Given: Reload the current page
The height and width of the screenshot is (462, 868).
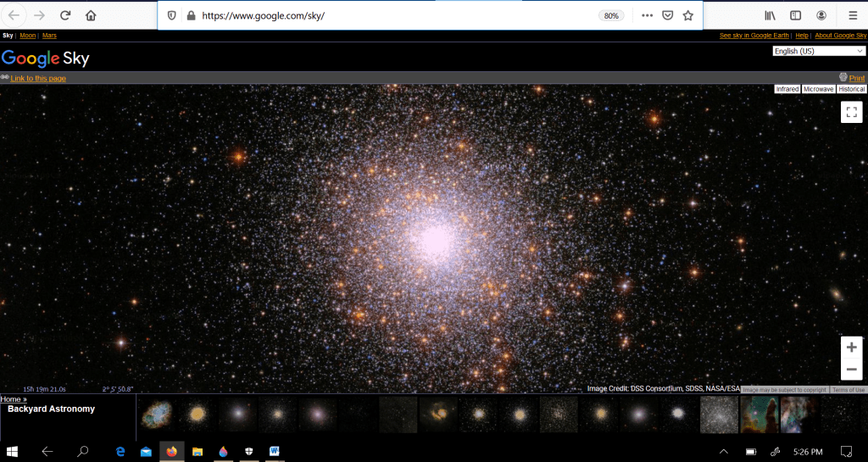Looking at the screenshot, I should pos(65,15).
